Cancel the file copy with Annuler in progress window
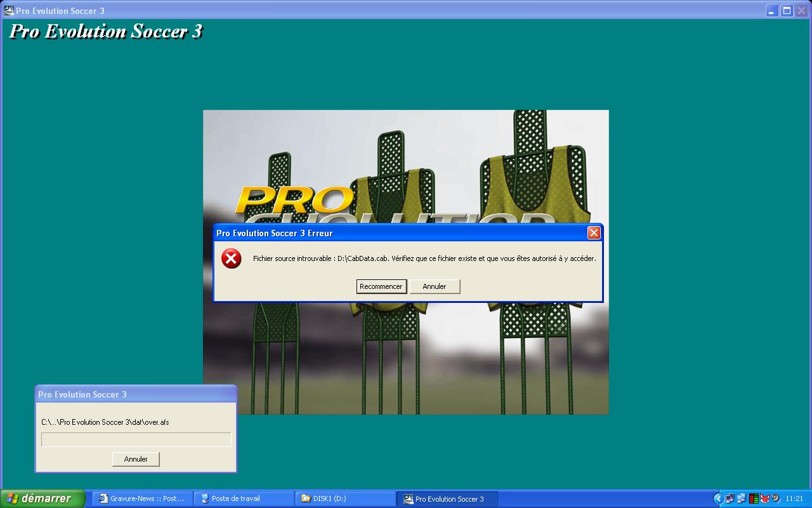 coord(136,459)
